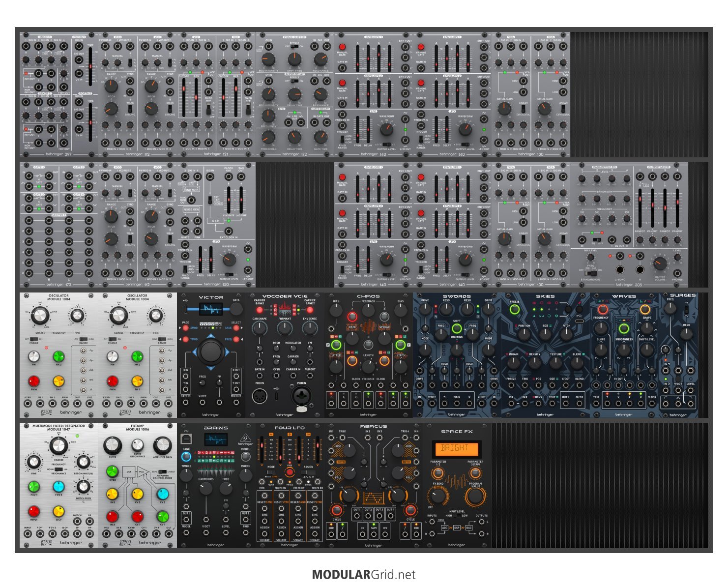728x585 pixels.
Task: Click the USB port on the Victor module
Action: (x=185, y=309)
